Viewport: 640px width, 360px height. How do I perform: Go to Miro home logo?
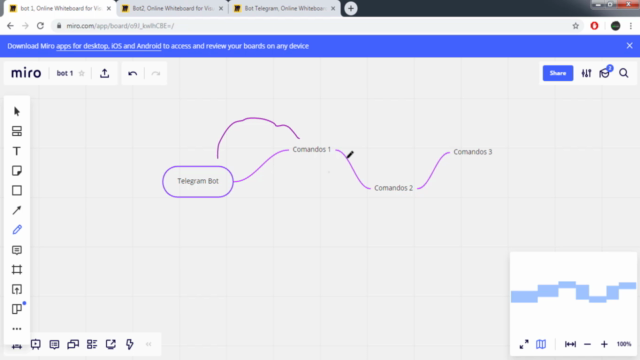26,73
